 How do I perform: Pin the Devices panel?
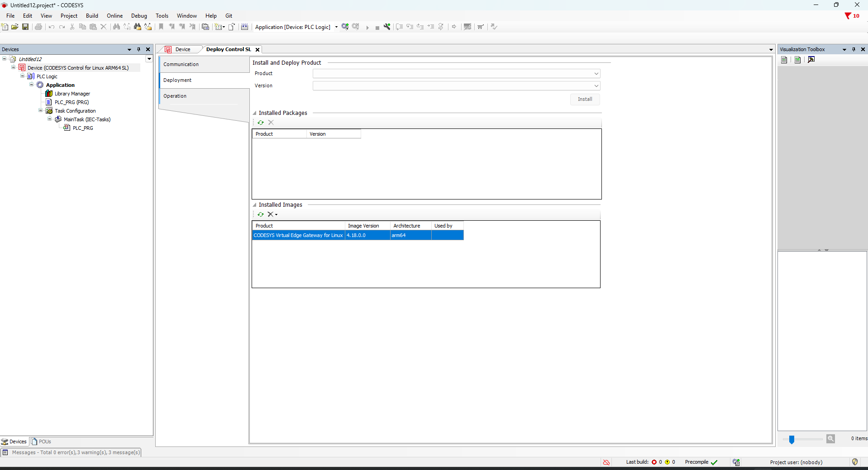coord(138,49)
